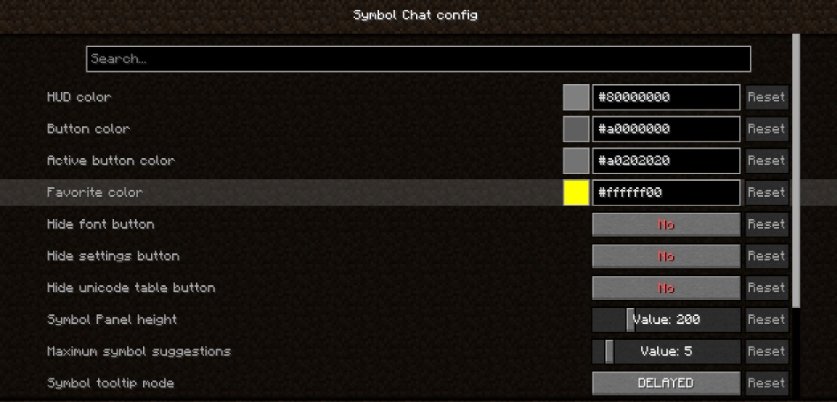The width and height of the screenshot is (837, 402).
Task: Reset the Symbol Panel height value
Action: [x=767, y=320]
